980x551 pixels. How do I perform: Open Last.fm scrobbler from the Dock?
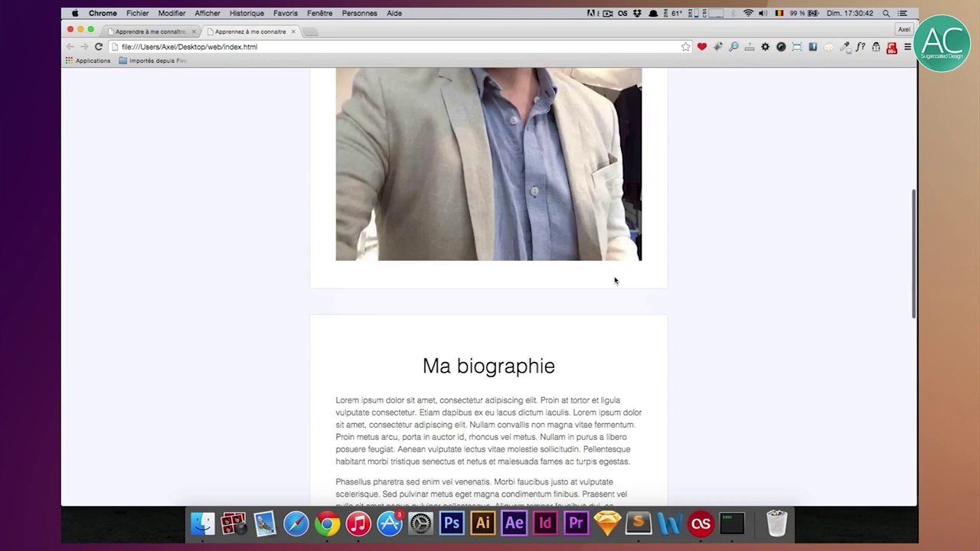[701, 523]
